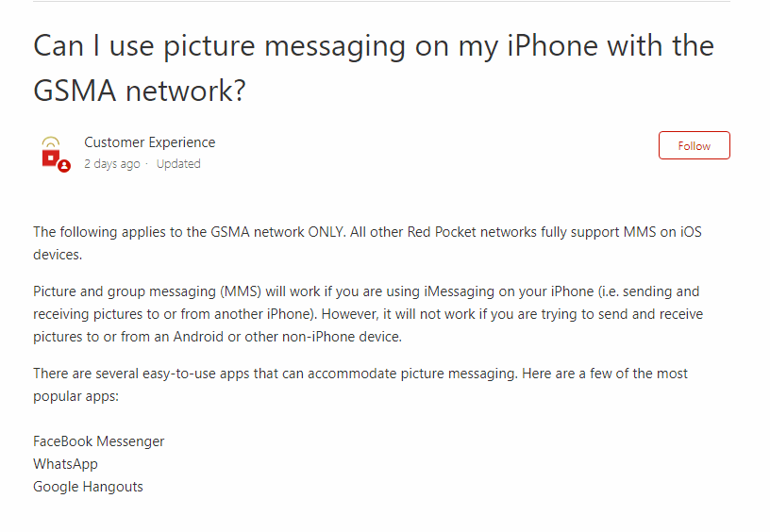The width and height of the screenshot is (770, 532).
Task: Click the word "Android" in the article text
Action: pyautogui.click(x=198, y=337)
